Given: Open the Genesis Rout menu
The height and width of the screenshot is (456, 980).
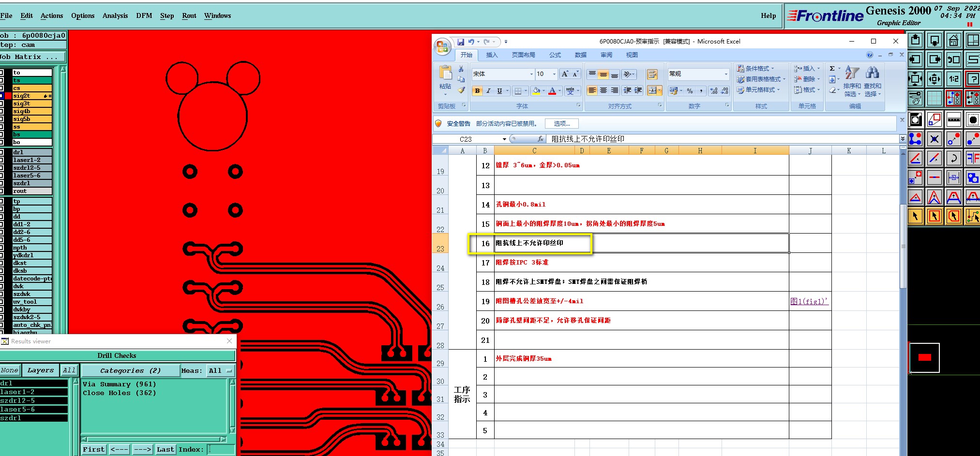Looking at the screenshot, I should [x=189, y=15].
